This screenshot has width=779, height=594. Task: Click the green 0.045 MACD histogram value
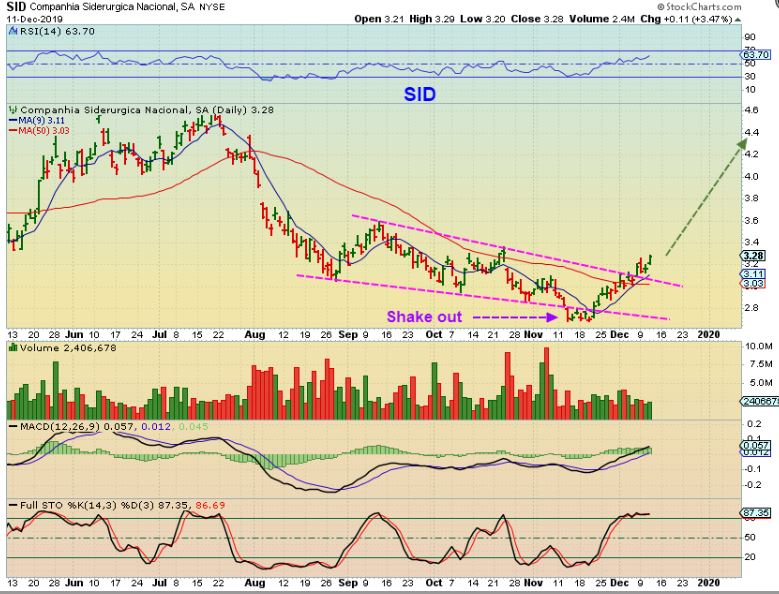(x=193, y=427)
